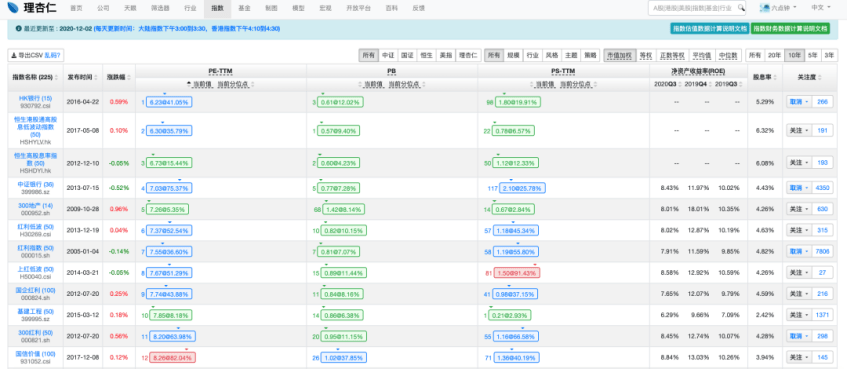The width and height of the screenshot is (847, 369).
Task: Sort by 股息率 column arrows
Action: [775, 77]
